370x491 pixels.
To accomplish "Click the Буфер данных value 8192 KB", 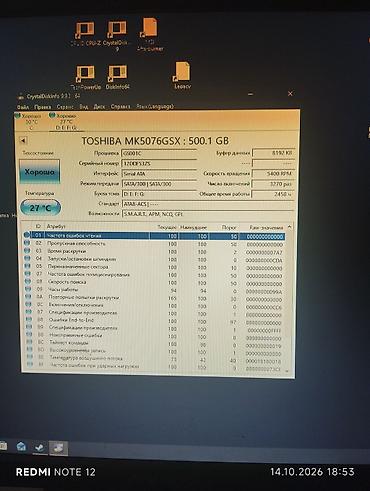I will (x=273, y=153).
